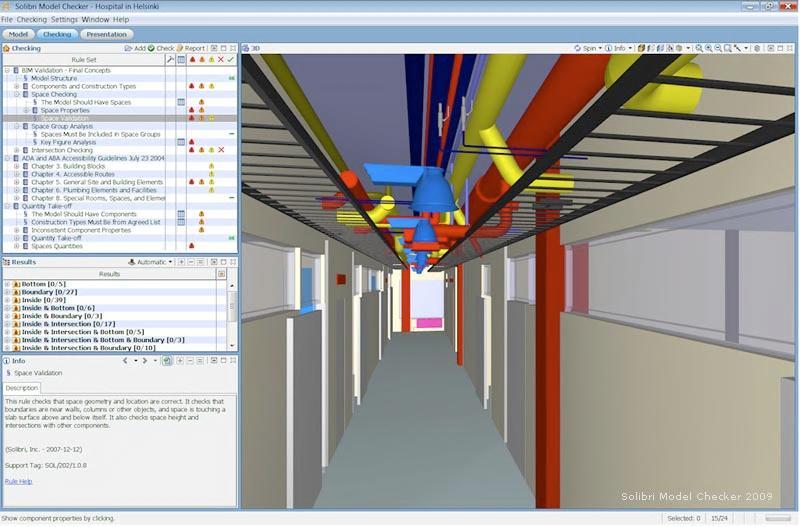Viewport: 800px width, 527px height.
Task: Select the Model Structure rule
Action: pyautogui.click(x=54, y=79)
